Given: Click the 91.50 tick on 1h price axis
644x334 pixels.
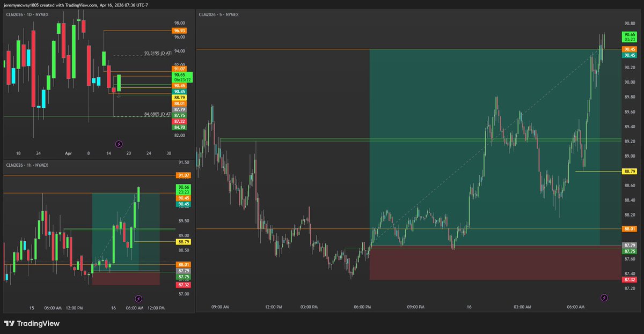Looking at the screenshot, I should pyautogui.click(x=183, y=162).
